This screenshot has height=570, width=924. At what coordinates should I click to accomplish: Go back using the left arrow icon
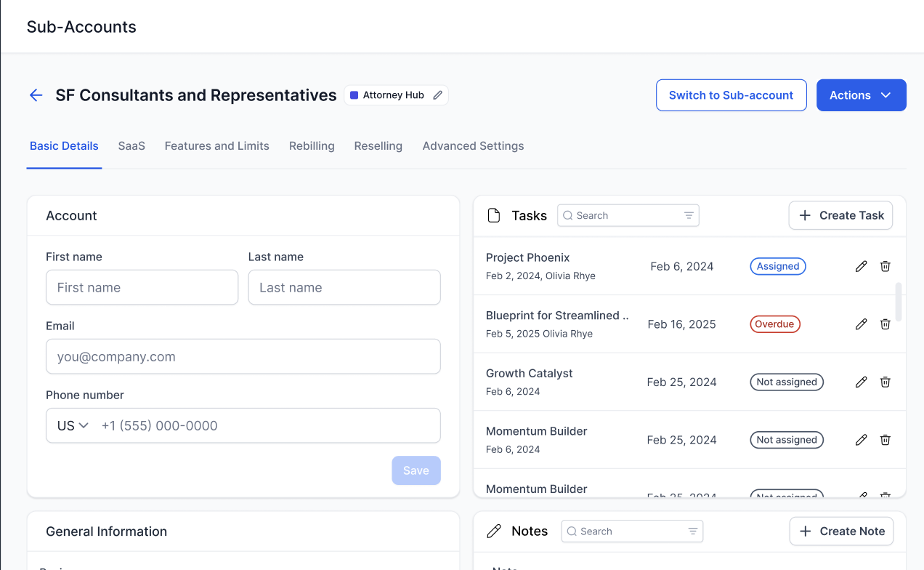coord(36,95)
